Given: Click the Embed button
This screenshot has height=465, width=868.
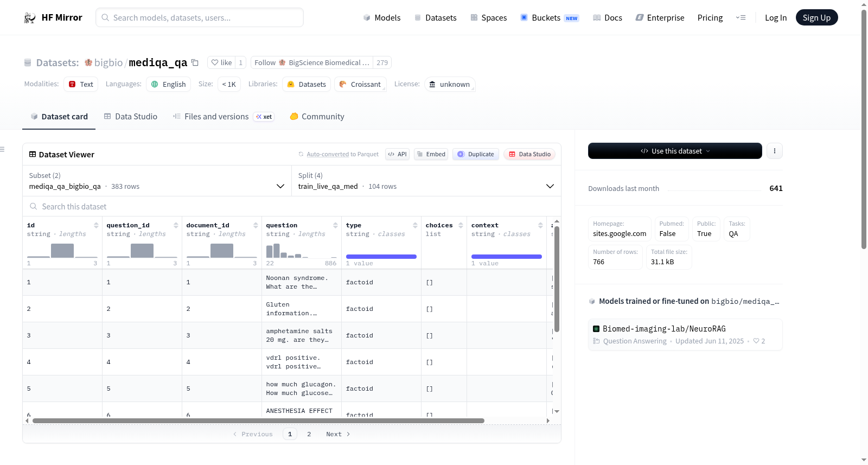Looking at the screenshot, I should click(x=431, y=154).
